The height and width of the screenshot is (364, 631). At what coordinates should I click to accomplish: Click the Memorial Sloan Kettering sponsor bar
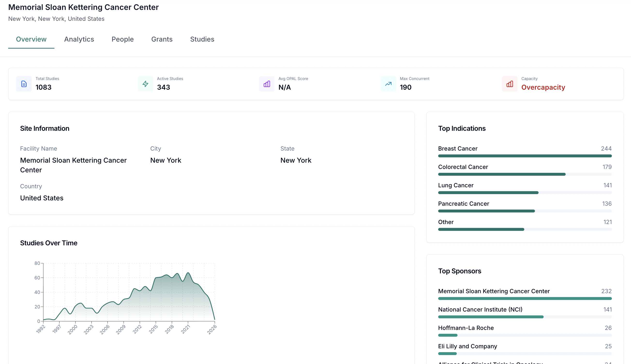tap(525, 298)
